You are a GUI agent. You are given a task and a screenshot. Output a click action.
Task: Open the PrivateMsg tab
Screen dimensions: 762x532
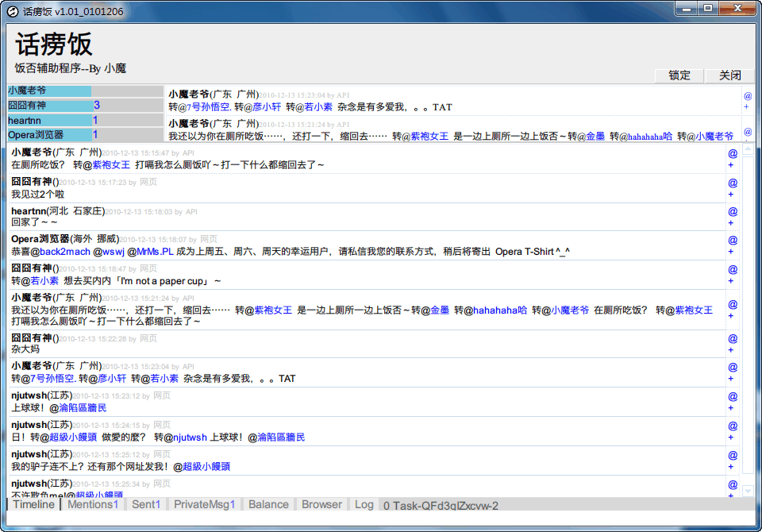point(204,504)
